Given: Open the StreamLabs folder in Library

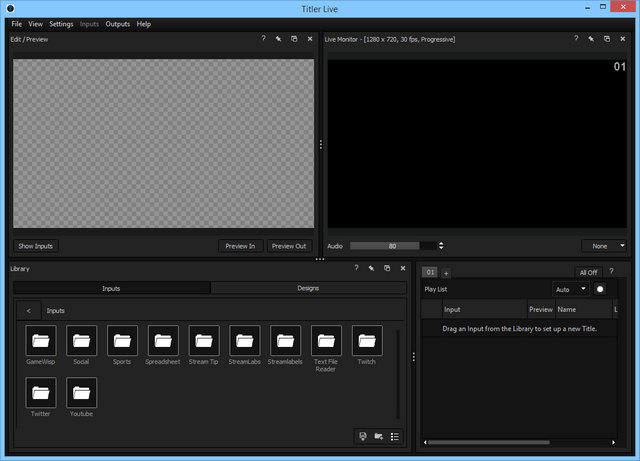Looking at the screenshot, I should coord(244,341).
